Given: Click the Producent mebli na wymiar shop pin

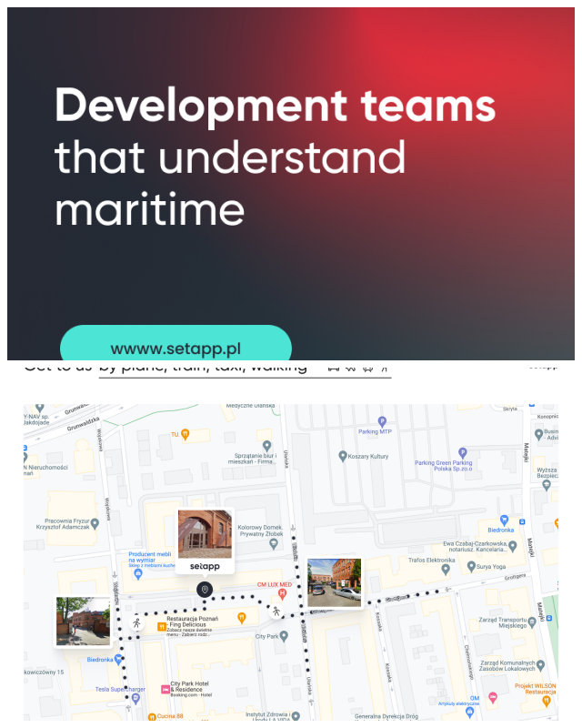Looking at the screenshot, I should pyautogui.click(x=138, y=574).
